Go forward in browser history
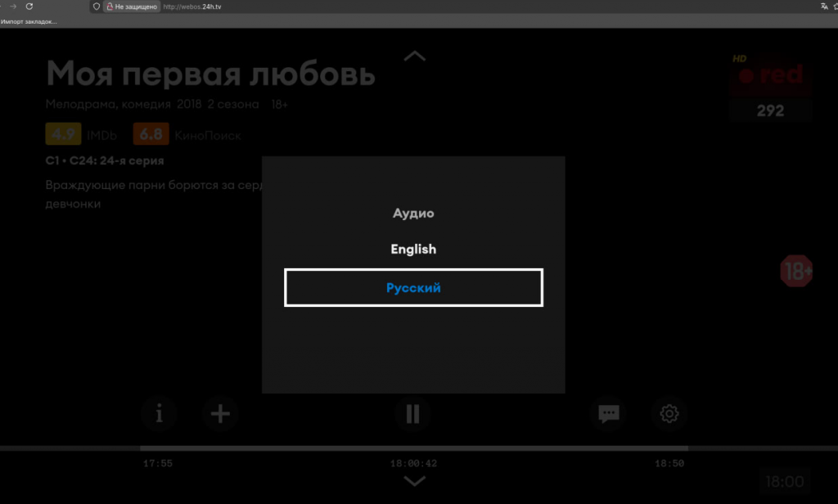838x504 pixels. click(13, 7)
